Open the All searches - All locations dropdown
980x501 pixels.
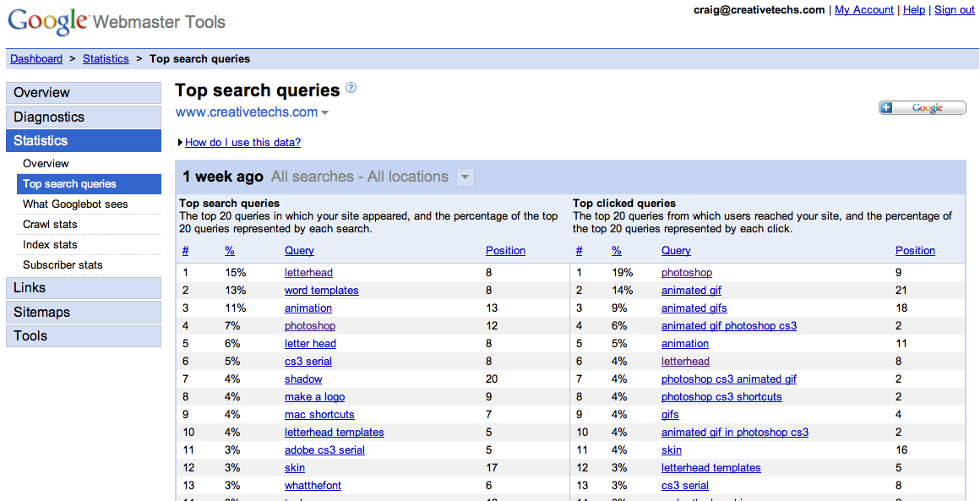point(465,177)
